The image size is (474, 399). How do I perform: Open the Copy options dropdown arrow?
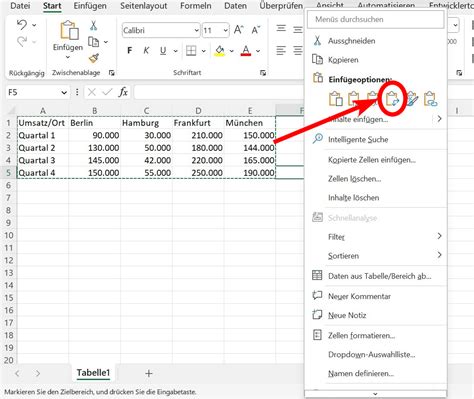[106, 42]
